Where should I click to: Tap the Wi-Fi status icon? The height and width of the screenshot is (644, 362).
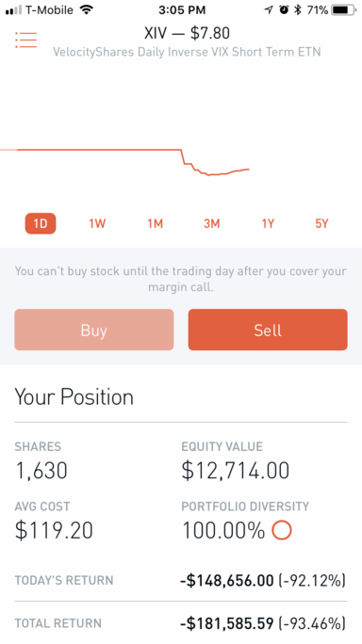[x=86, y=9]
